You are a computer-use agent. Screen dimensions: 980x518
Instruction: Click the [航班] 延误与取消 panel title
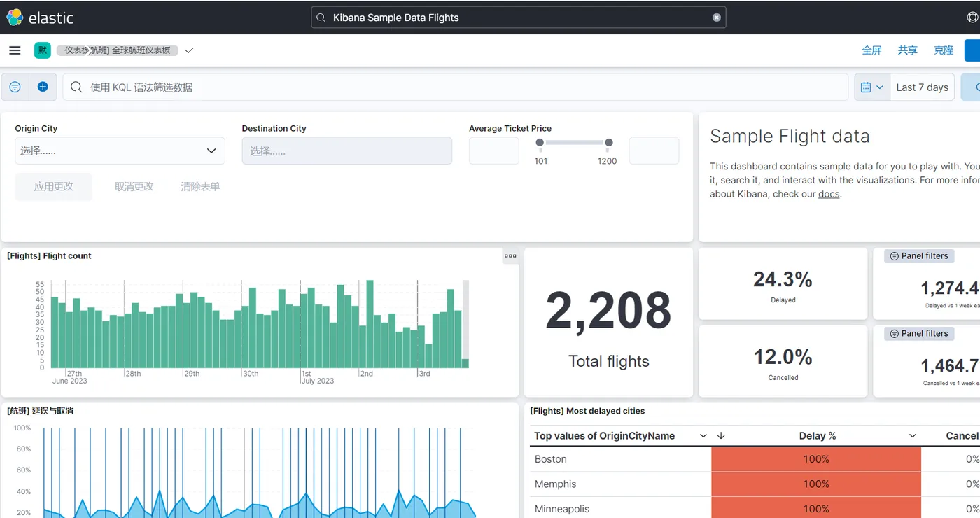point(40,411)
